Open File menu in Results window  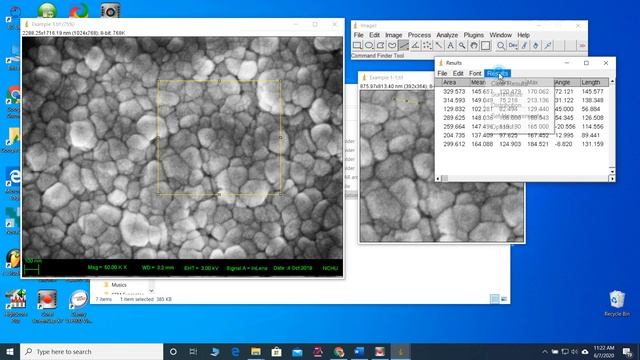click(442, 73)
